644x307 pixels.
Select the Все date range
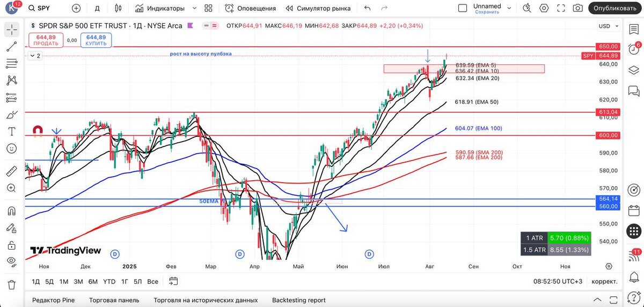pos(152,281)
